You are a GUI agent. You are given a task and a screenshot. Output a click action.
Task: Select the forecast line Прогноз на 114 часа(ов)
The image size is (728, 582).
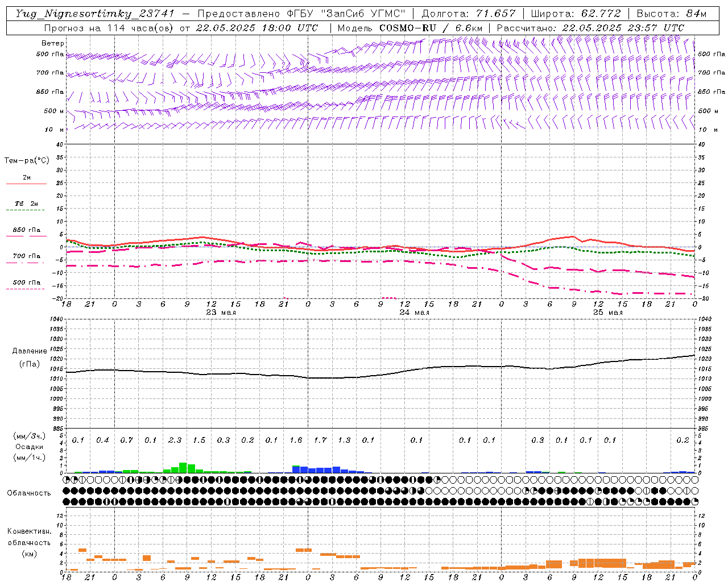tap(109, 28)
